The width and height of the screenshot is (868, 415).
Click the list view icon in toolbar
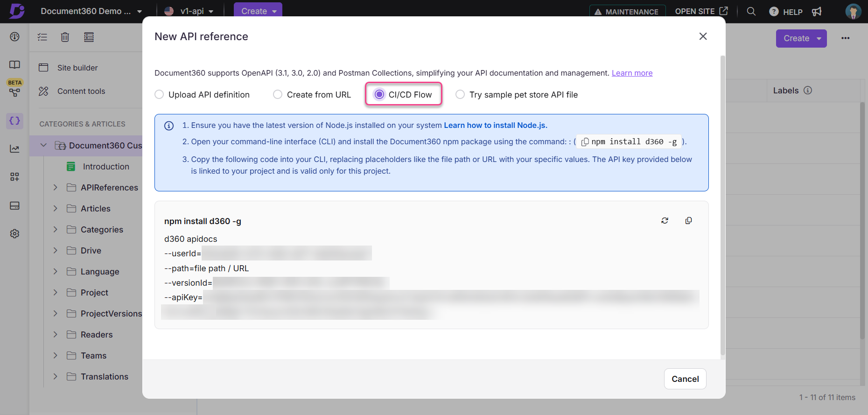tap(89, 37)
